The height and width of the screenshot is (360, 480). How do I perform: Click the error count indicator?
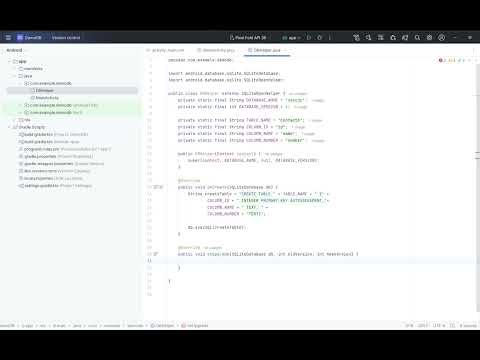point(442,60)
